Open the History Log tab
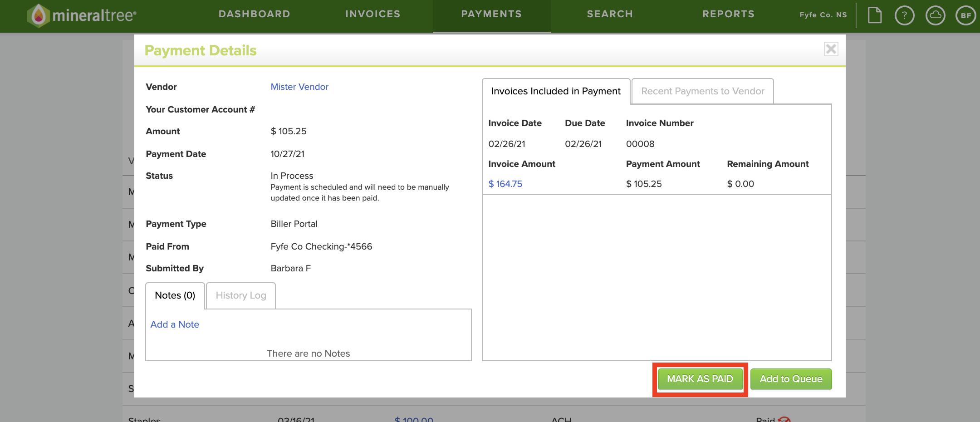 pyautogui.click(x=241, y=295)
